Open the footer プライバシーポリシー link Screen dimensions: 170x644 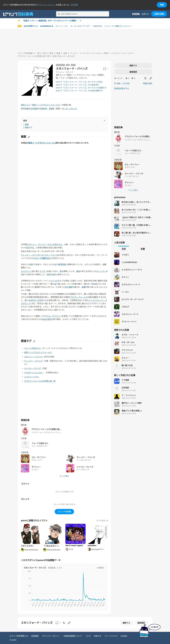[x=51, y=636]
